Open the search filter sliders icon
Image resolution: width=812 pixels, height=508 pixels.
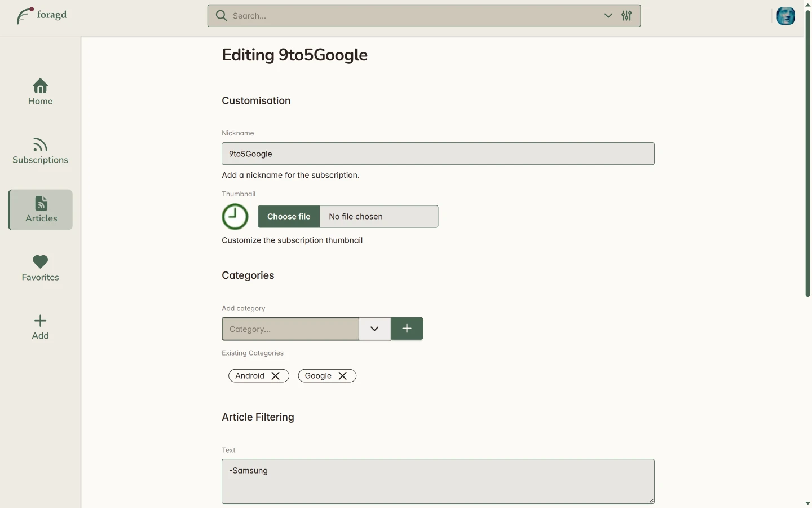pyautogui.click(x=626, y=16)
